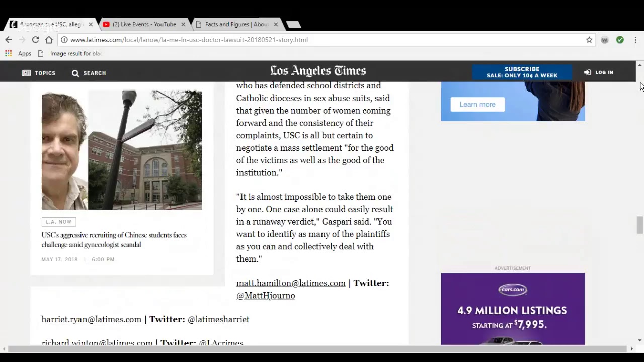The width and height of the screenshot is (644, 362).
Task: Click the Learn more ad button
Action: tap(477, 104)
